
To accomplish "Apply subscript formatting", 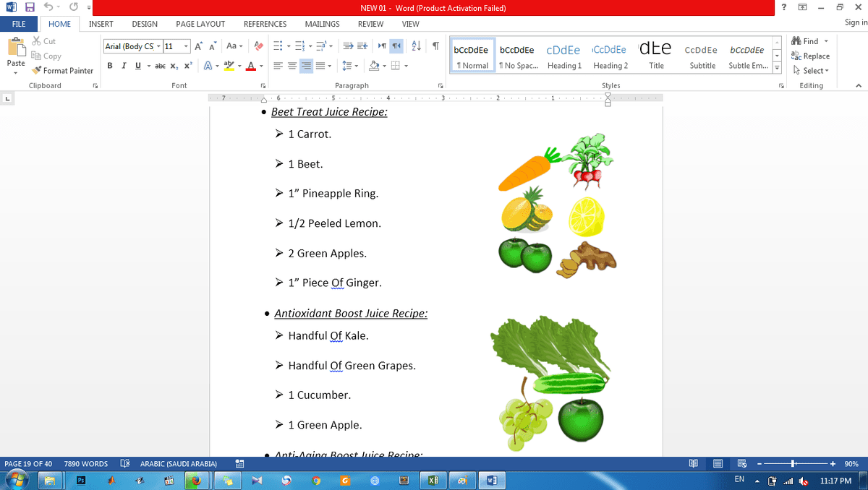I will (x=174, y=66).
